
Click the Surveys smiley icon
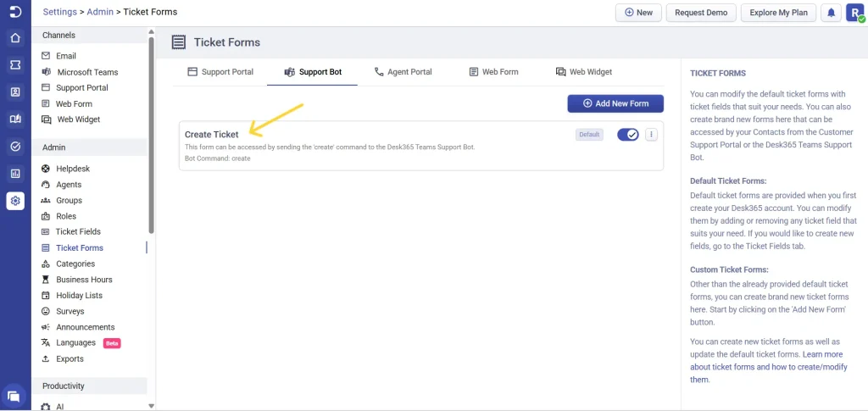(46, 312)
